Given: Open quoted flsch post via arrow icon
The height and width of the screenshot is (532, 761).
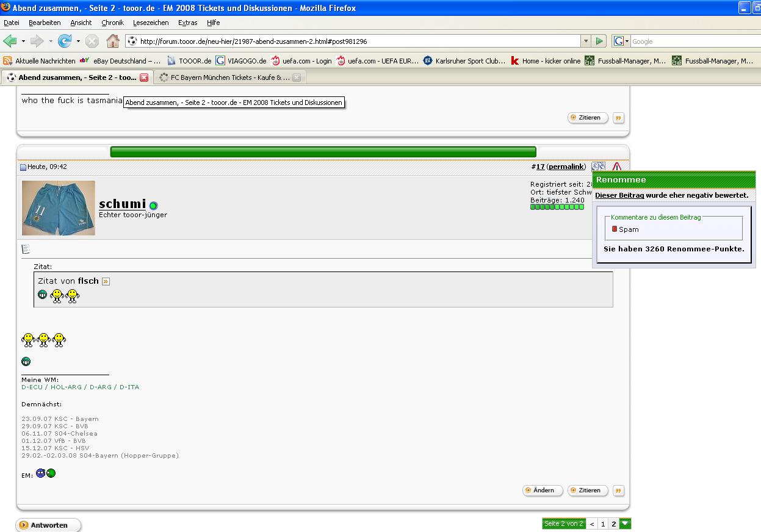Looking at the screenshot, I should (x=106, y=281).
